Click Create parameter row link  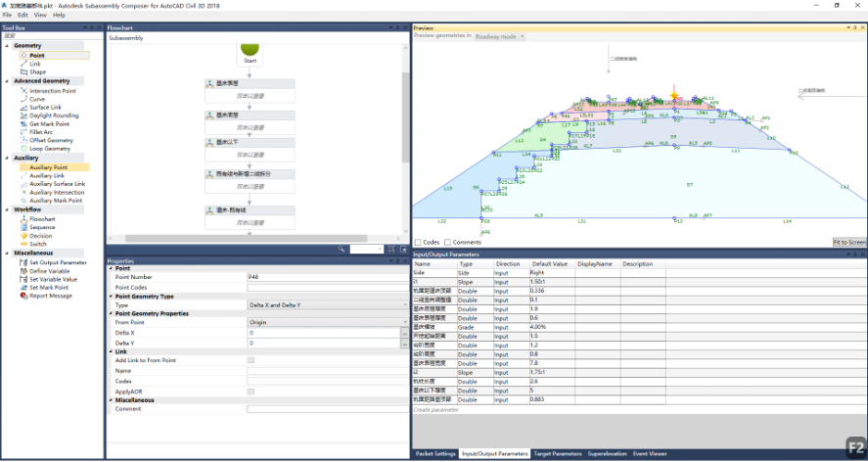click(436, 410)
